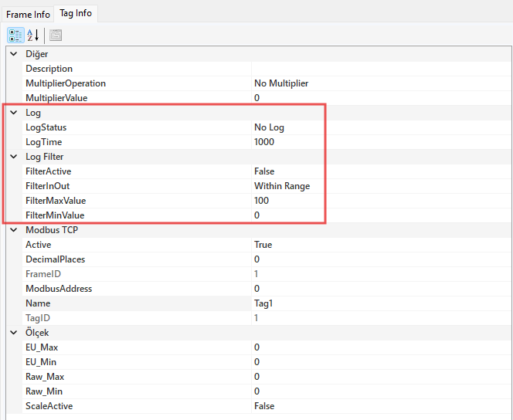Edit the MultiplierValue field
The image size is (513, 420).
click(382, 98)
